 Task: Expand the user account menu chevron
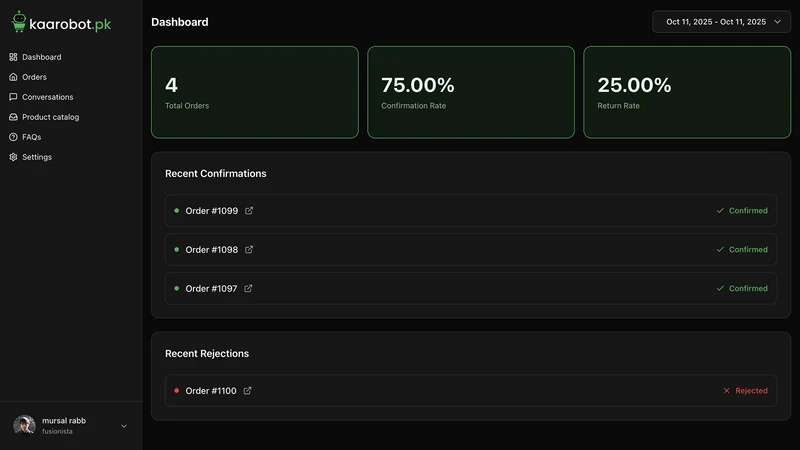[x=123, y=426]
